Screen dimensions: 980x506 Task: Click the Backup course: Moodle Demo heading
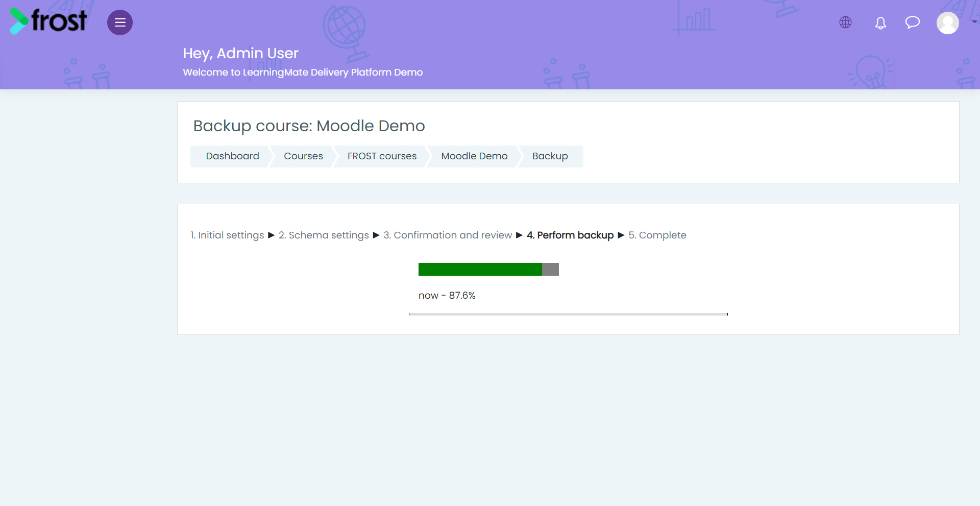pyautogui.click(x=309, y=126)
